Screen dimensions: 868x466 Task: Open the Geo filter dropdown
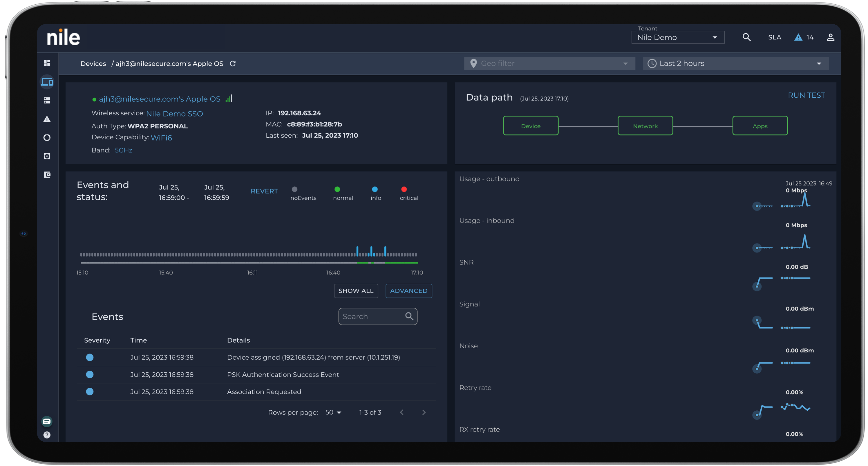point(549,63)
